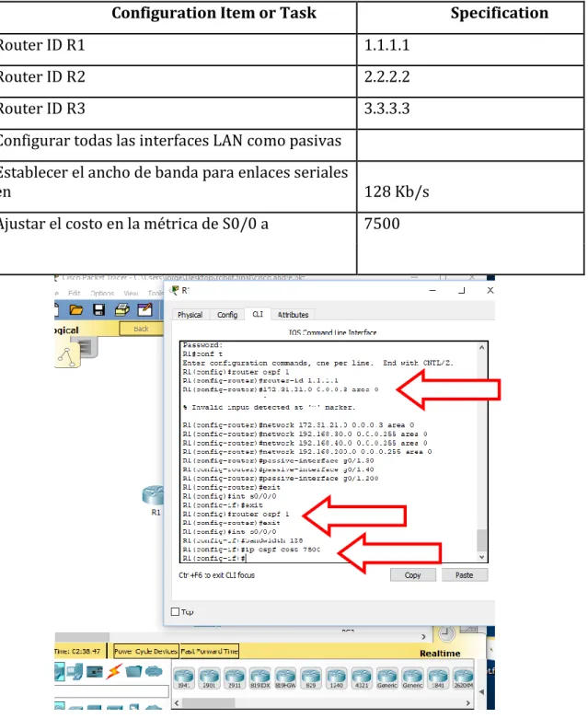Select the R1 router on the workspace
The image size is (588, 718).
154,496
